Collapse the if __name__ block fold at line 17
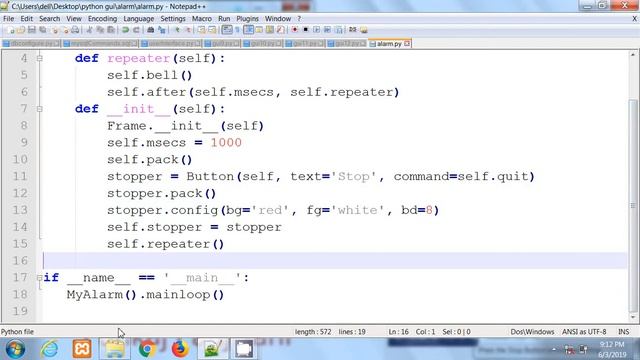The height and width of the screenshot is (360, 640). [40, 278]
